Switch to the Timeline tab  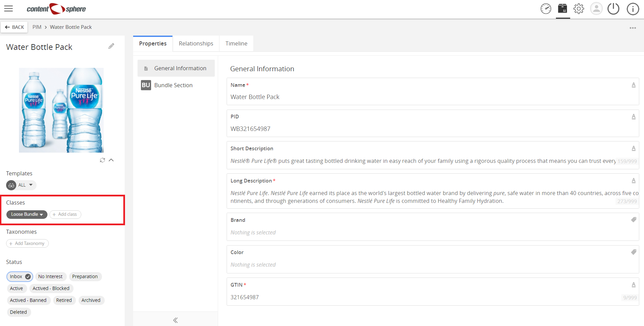coord(236,43)
